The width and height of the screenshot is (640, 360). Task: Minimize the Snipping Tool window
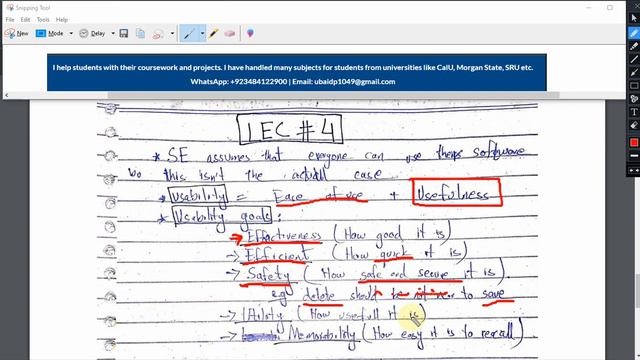click(589, 8)
